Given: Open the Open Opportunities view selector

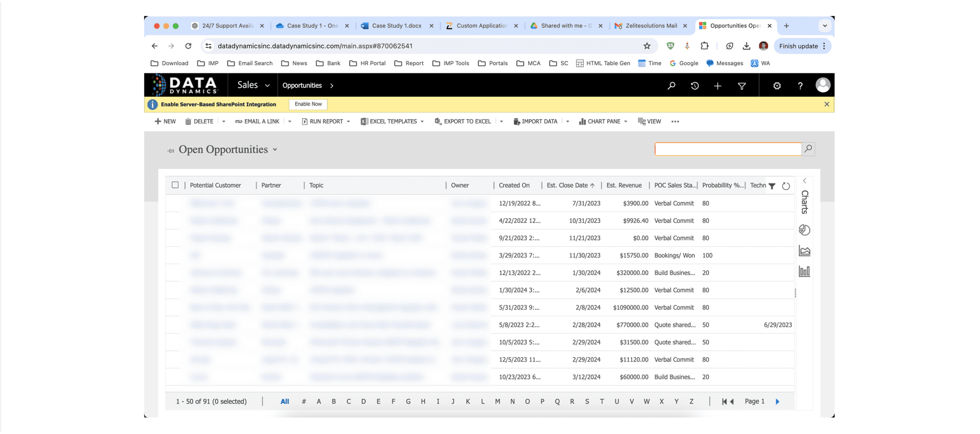Looking at the screenshot, I should [x=275, y=150].
